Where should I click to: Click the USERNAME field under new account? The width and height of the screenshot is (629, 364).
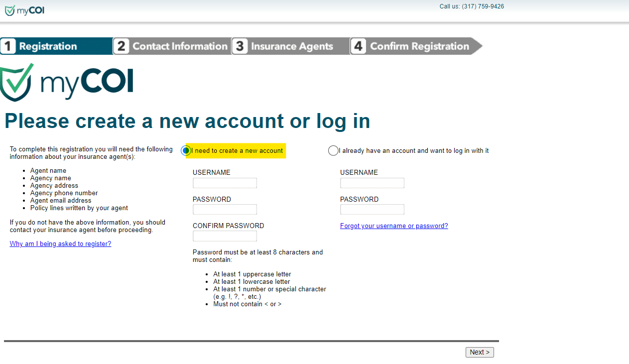pos(225,183)
